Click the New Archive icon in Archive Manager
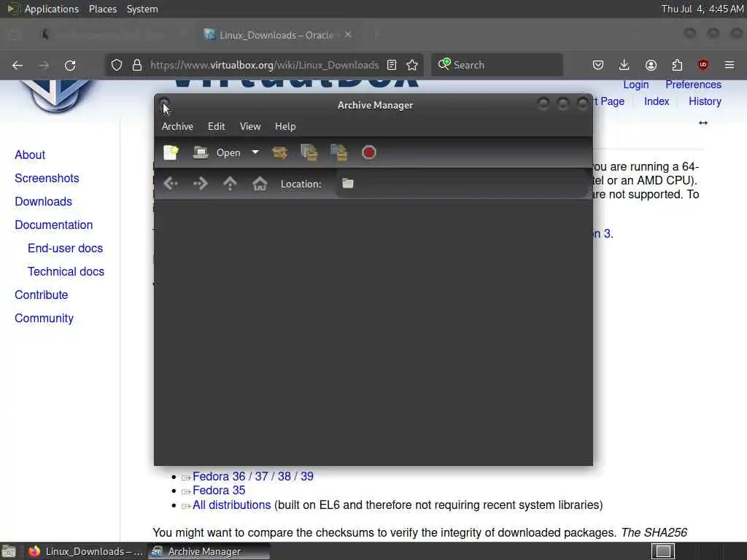This screenshot has width=747, height=560. point(171,152)
